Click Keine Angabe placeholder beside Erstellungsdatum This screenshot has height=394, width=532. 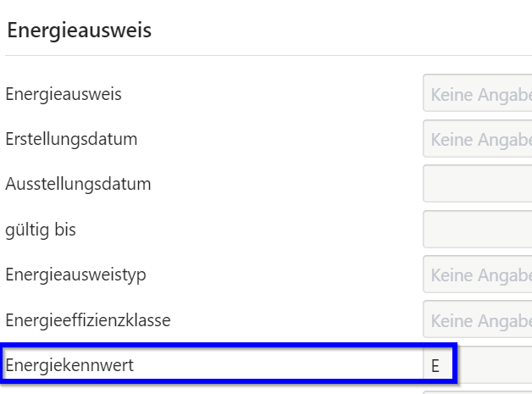click(x=480, y=139)
